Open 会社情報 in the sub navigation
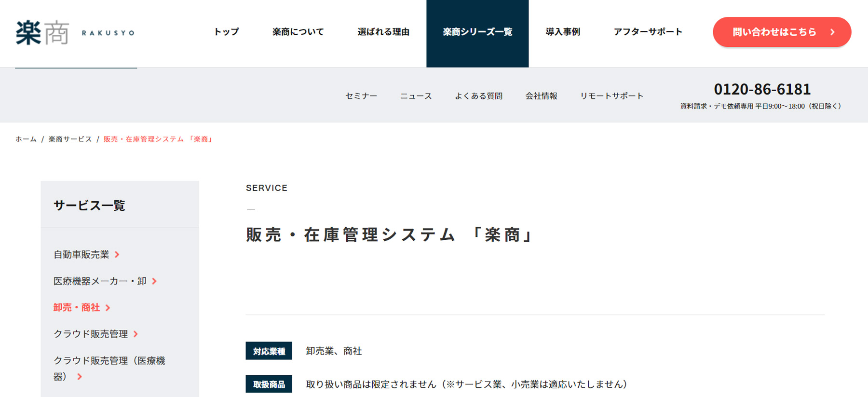 541,96
